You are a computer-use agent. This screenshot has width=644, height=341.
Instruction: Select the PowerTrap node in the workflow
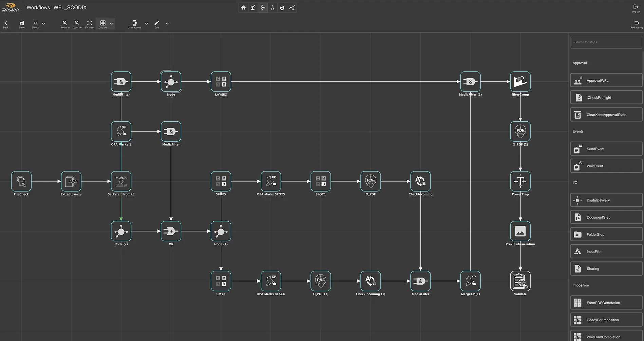(520, 181)
